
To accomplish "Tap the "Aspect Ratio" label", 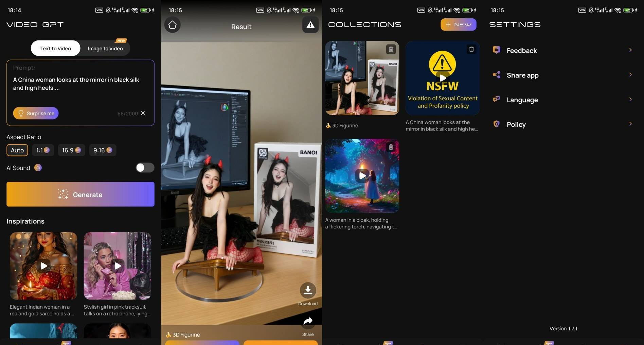I will [24, 137].
